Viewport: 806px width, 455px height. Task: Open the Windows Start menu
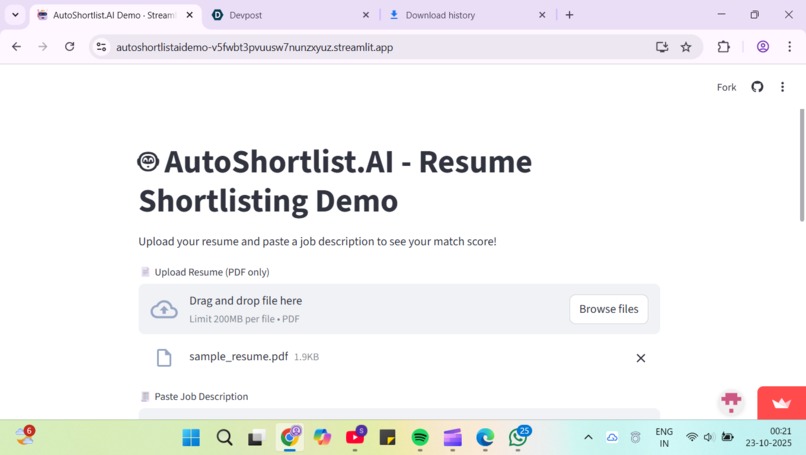(191, 438)
